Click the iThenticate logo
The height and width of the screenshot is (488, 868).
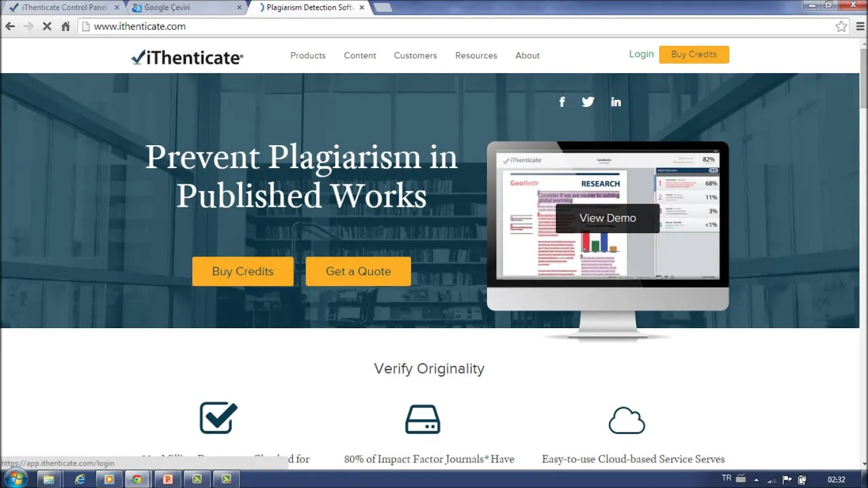[187, 58]
